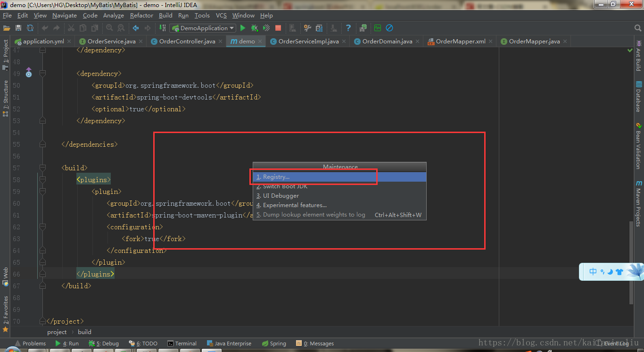The width and height of the screenshot is (644, 352).
Task: Click the blue circle-slash toolbar icon
Action: tap(389, 28)
